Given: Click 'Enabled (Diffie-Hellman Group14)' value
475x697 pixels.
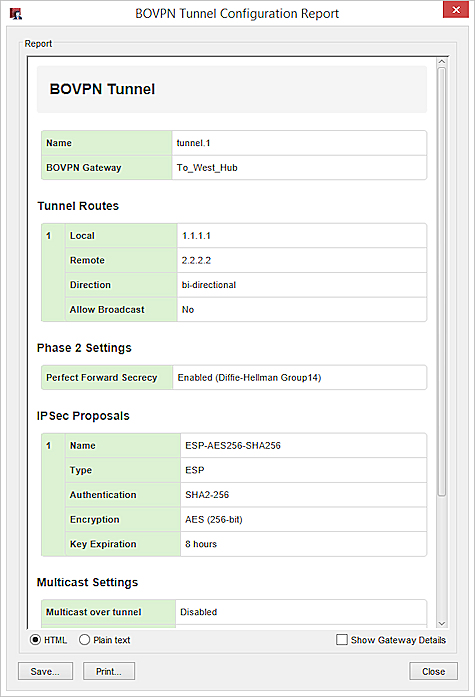Looking at the screenshot, I should [249, 377].
